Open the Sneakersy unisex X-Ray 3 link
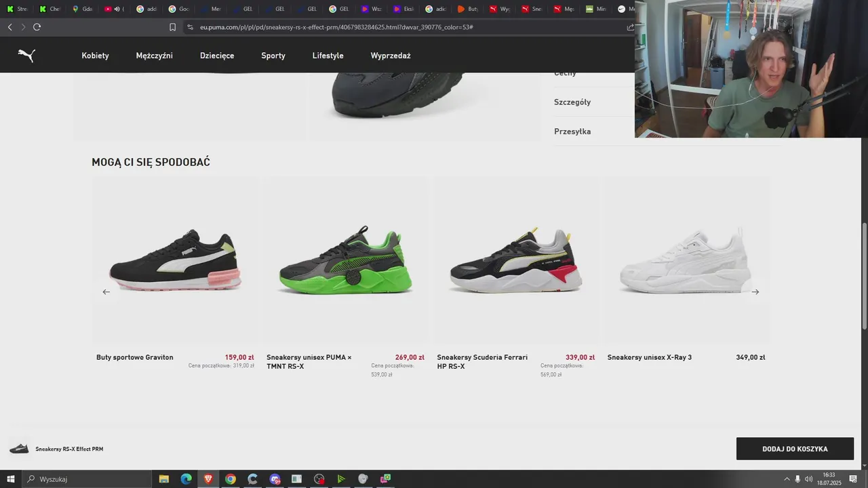Viewport: 868px width, 488px height. pyautogui.click(x=650, y=357)
